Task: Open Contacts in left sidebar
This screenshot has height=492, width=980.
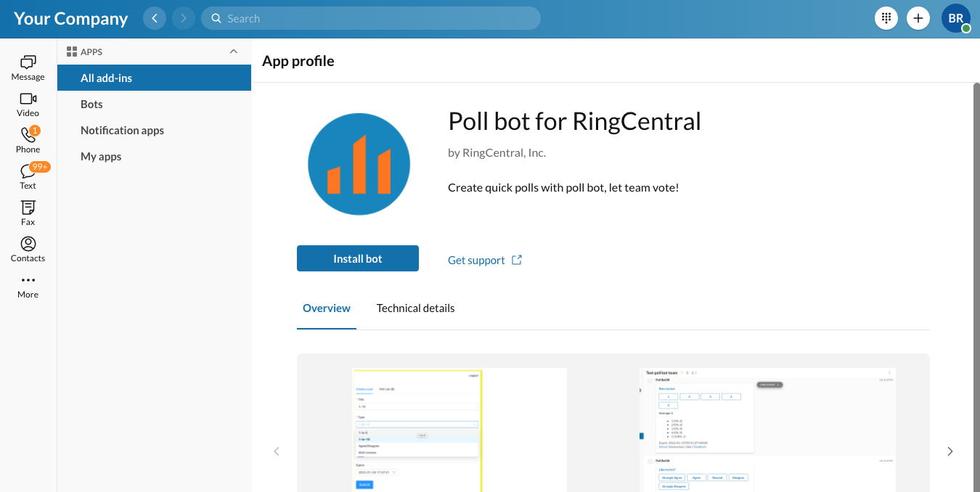Action: tap(28, 250)
